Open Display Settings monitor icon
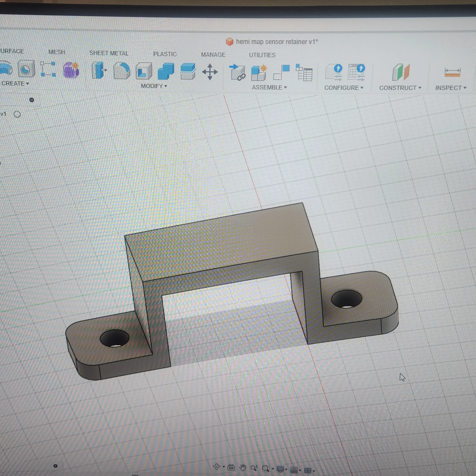The image size is (476, 476). (x=280, y=469)
